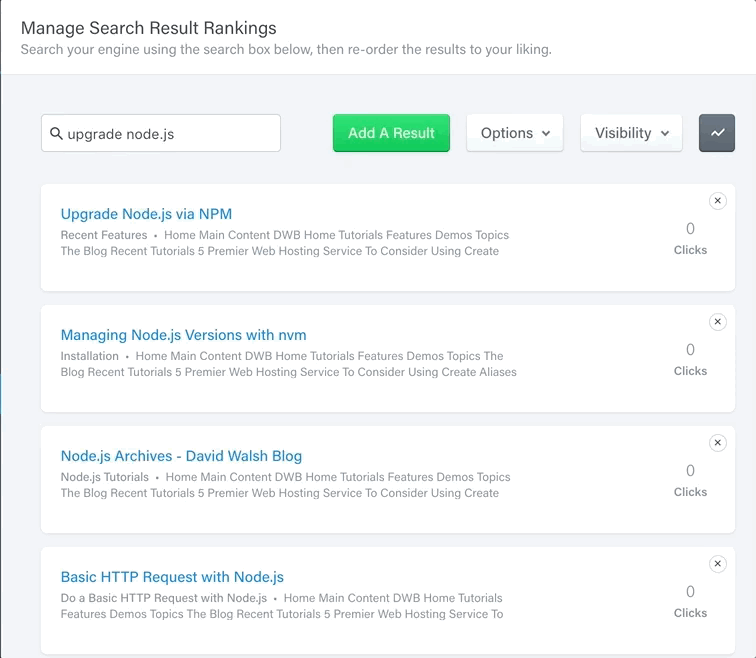Click the Recent Features snippet text
Screen dimensions: 756x658
[x=104, y=235]
